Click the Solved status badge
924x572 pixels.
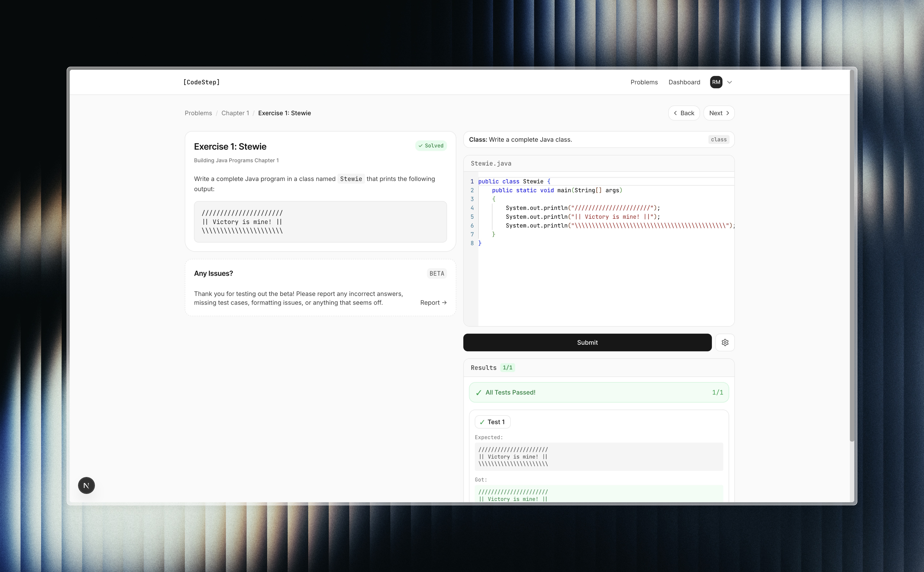pos(431,146)
